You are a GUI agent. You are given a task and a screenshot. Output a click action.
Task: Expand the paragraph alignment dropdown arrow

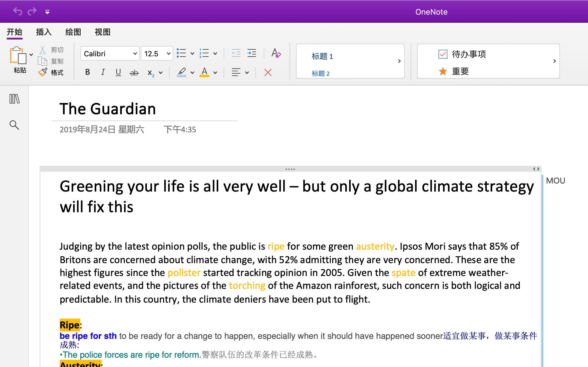(247, 72)
